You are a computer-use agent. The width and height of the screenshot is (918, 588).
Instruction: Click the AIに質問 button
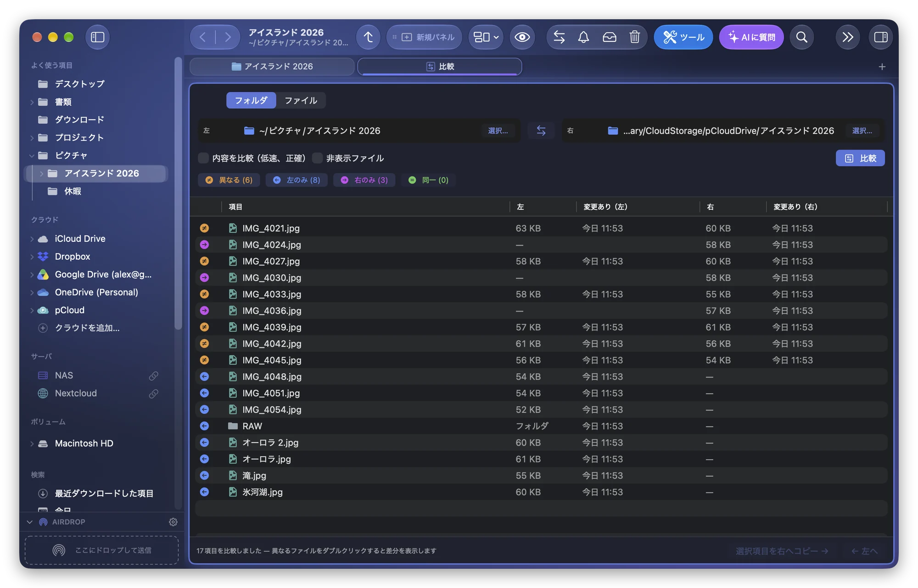(751, 37)
